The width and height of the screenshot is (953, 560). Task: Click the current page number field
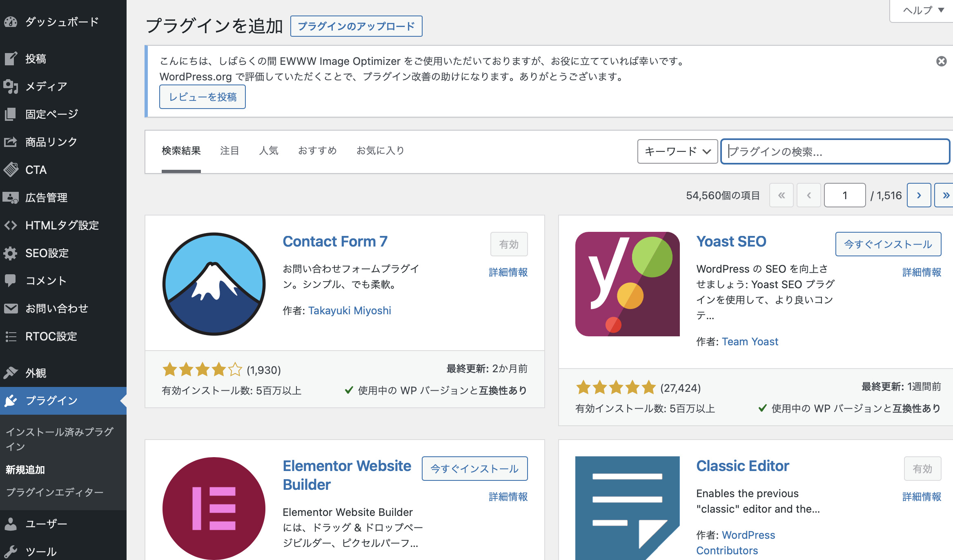(845, 195)
